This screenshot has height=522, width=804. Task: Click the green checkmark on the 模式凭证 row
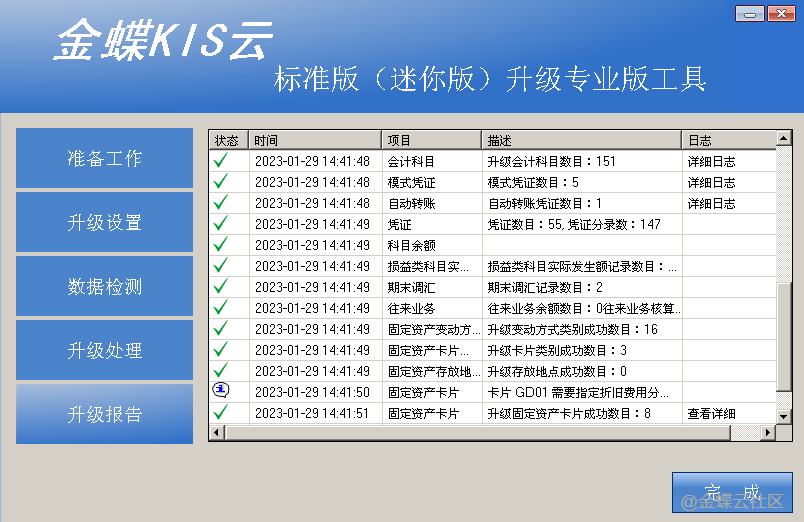pos(221,181)
